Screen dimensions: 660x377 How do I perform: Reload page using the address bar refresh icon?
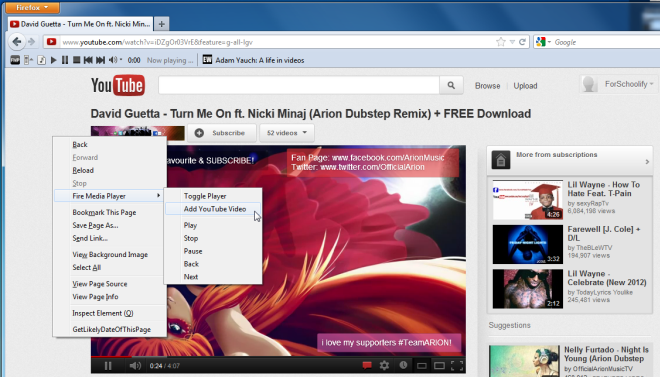522,42
